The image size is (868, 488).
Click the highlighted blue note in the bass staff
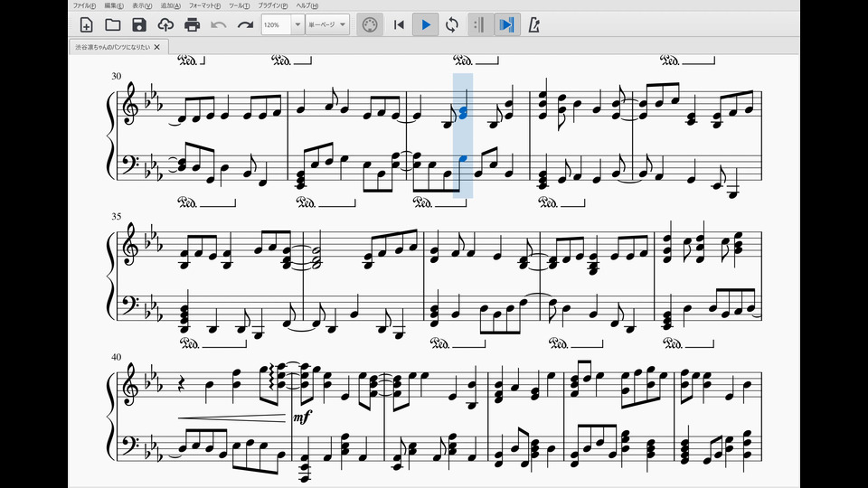463,159
